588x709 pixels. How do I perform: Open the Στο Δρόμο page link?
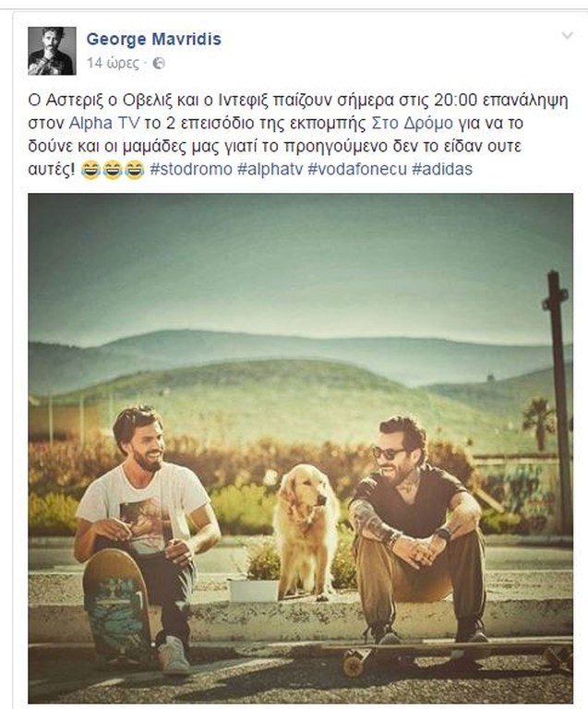pyautogui.click(x=412, y=124)
